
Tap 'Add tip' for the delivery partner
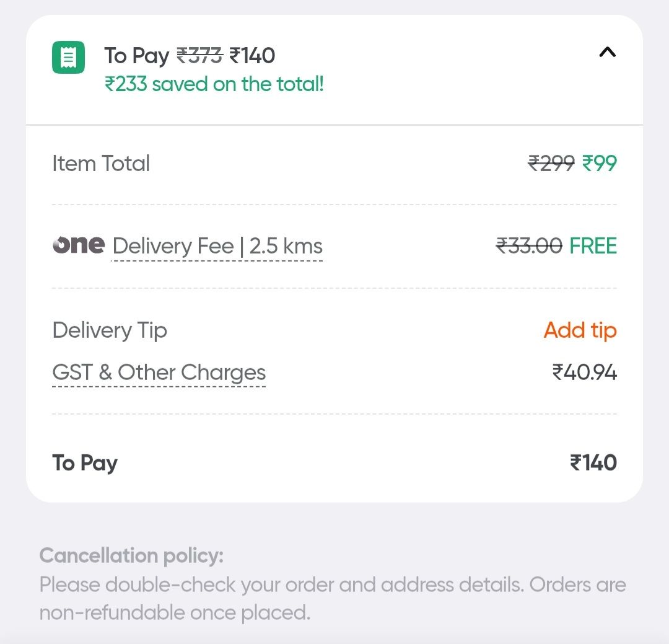click(580, 330)
